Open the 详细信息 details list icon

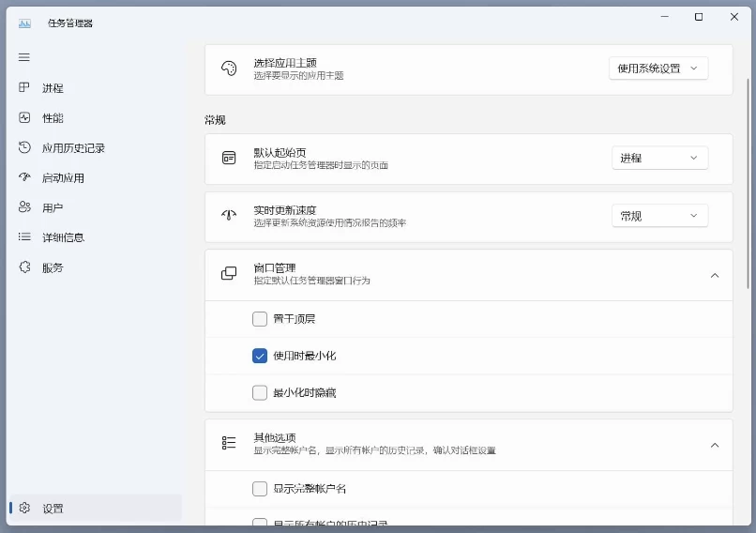[x=24, y=237]
